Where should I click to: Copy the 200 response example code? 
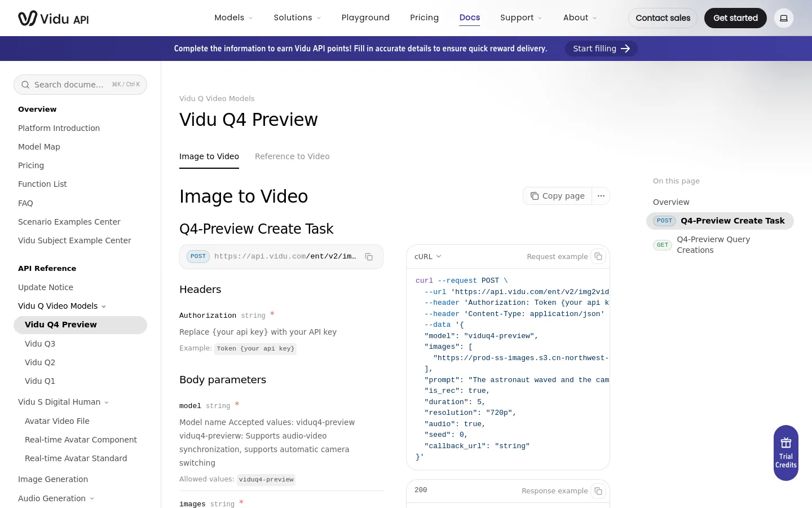[x=598, y=491]
